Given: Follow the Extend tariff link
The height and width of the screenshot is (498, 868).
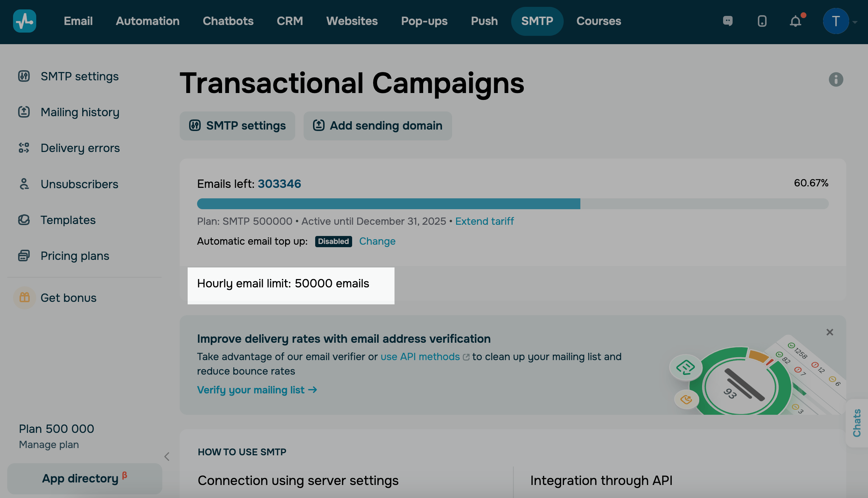Looking at the screenshot, I should [484, 221].
